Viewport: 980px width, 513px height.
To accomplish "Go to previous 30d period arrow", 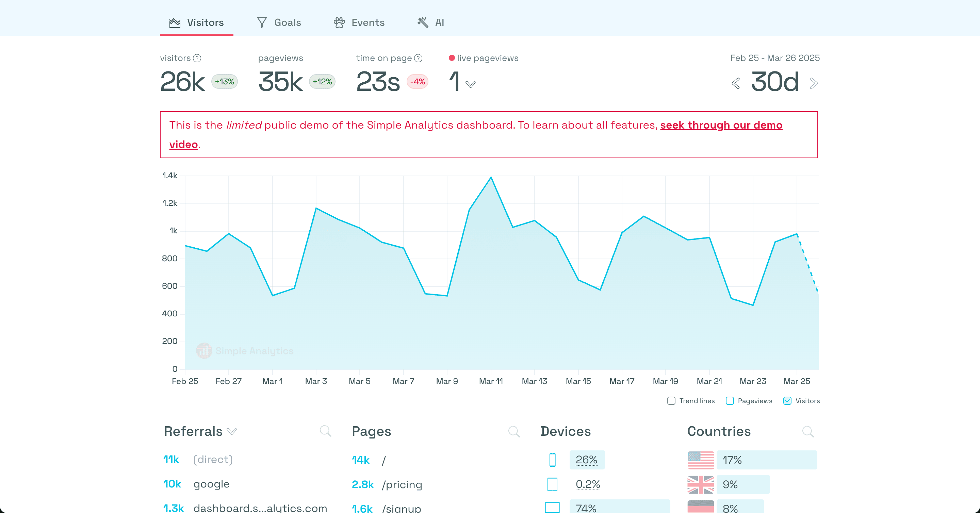I will click(x=736, y=83).
